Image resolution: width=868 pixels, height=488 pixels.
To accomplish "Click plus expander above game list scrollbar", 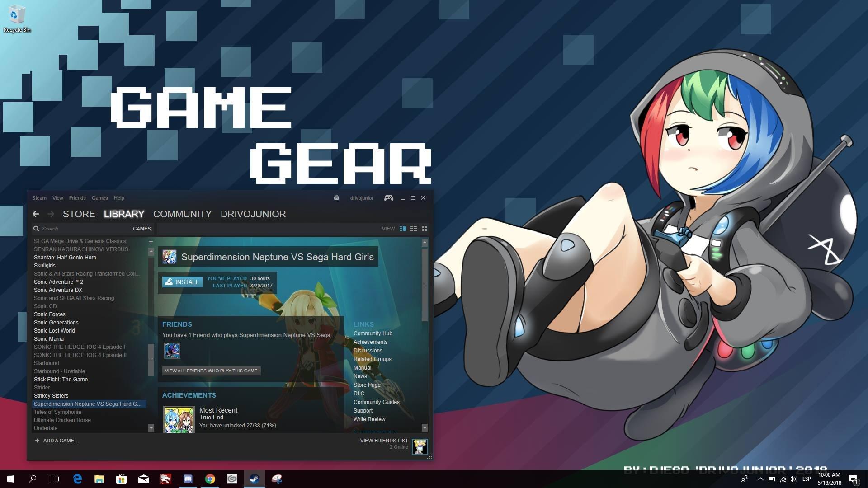I will click(151, 242).
